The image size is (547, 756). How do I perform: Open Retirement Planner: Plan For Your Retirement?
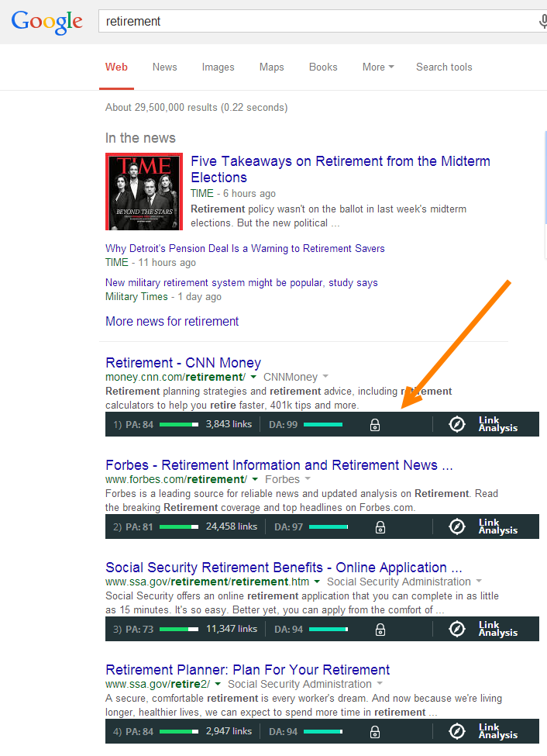tap(248, 670)
